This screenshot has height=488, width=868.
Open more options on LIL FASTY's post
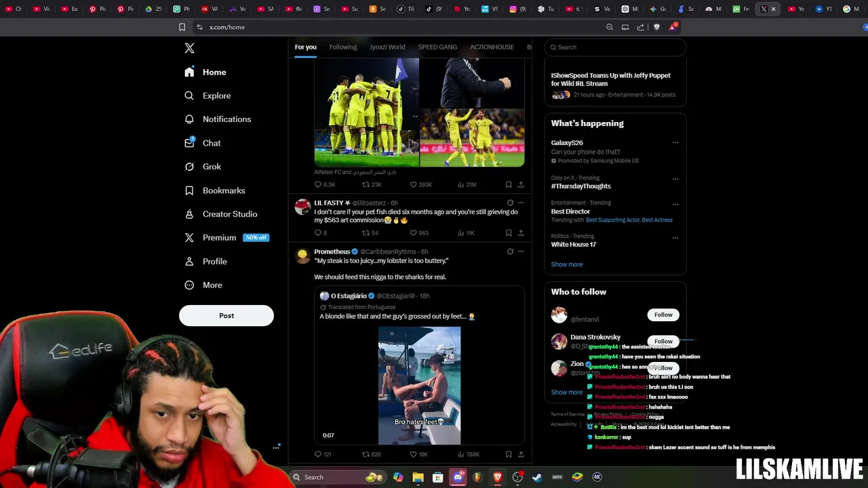521,203
